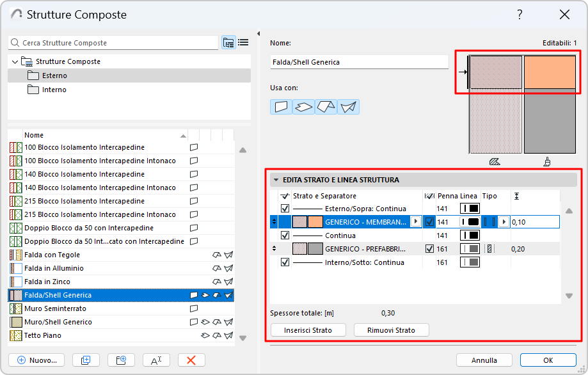Screen dimensions: 588x375
Task: Select Falda in Alluminio composite
Action: point(121,269)
